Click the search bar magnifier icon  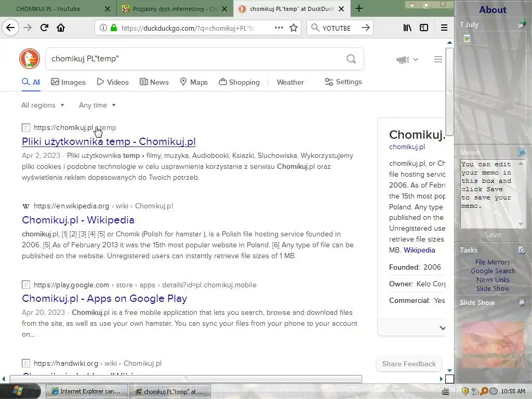(x=315, y=28)
